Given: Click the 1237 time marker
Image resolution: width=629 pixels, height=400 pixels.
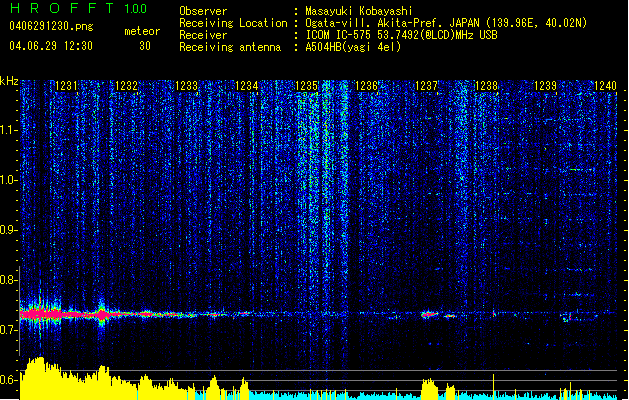Looking at the screenshot, I should 426,86.
